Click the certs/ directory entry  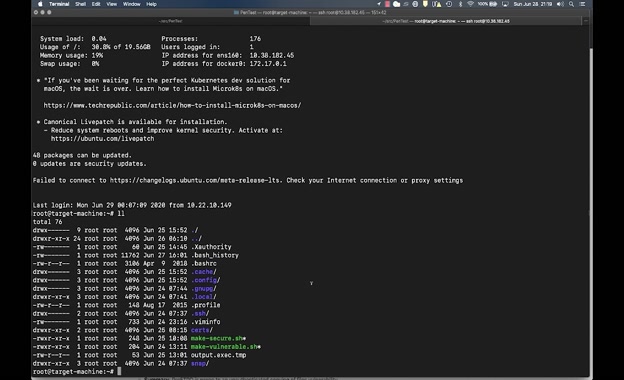coord(202,330)
